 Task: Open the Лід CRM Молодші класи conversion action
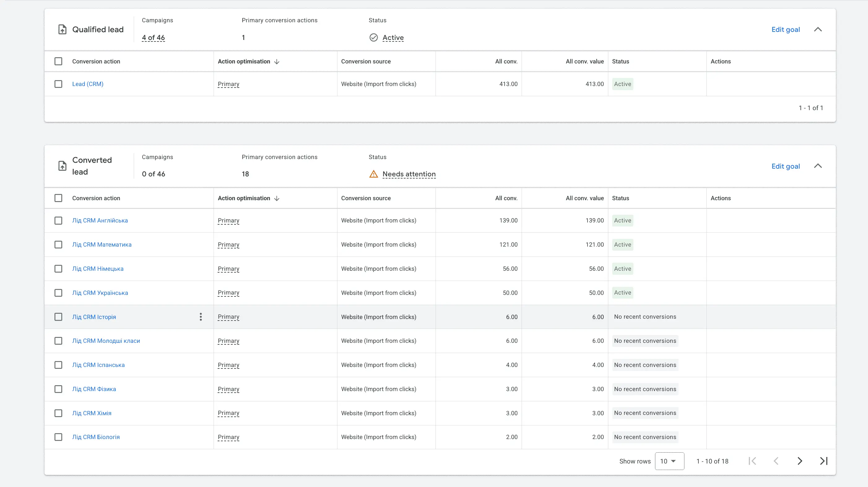point(106,341)
